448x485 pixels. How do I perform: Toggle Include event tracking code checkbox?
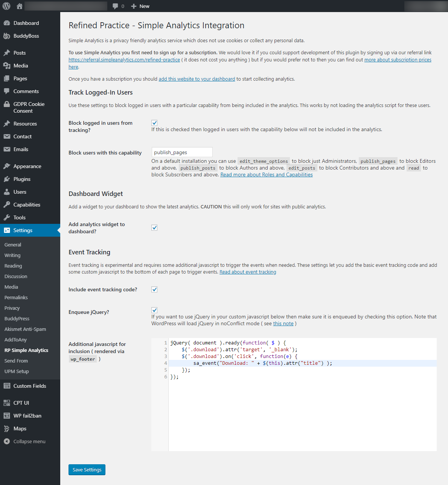[x=154, y=289]
